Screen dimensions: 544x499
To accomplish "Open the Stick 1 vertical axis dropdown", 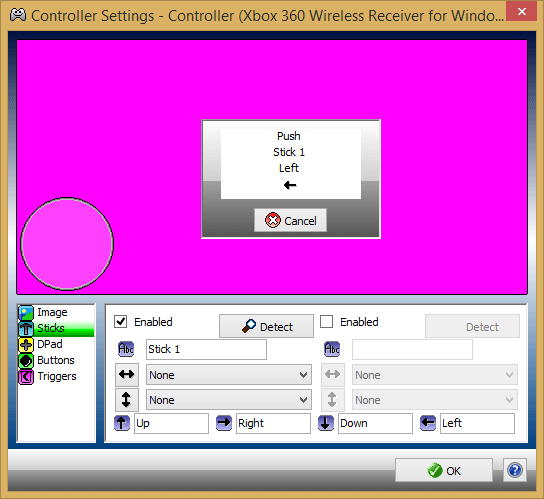I will pos(229,400).
